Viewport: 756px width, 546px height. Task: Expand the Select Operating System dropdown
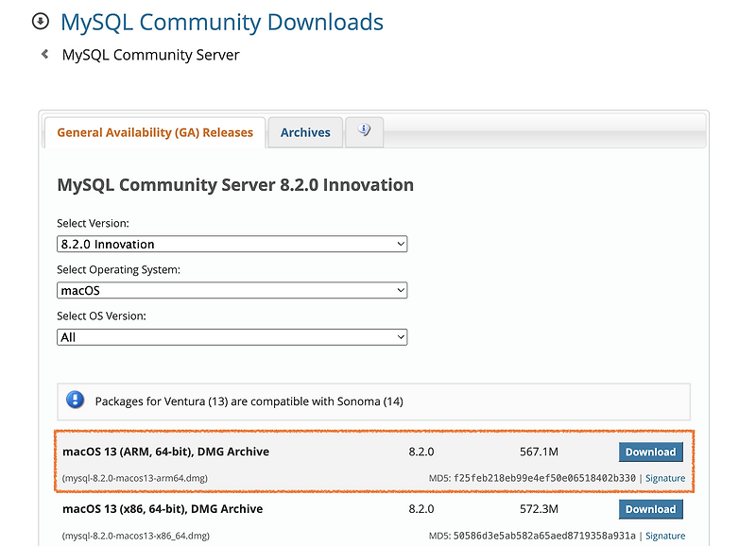click(232, 290)
